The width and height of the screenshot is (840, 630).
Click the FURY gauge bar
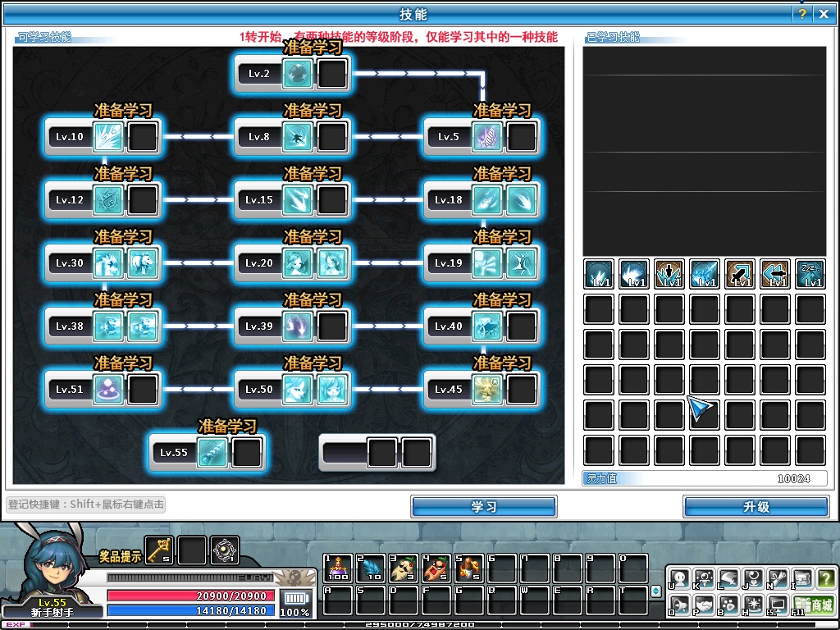(x=189, y=577)
